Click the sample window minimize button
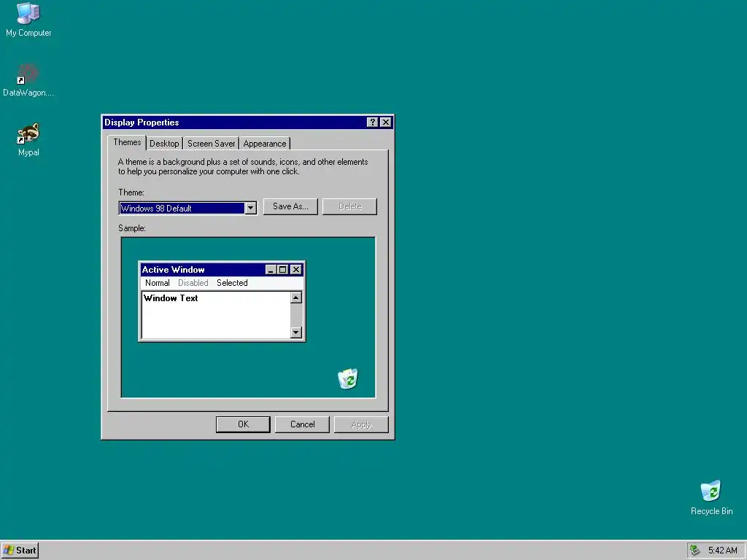This screenshot has width=747, height=560. click(x=271, y=270)
